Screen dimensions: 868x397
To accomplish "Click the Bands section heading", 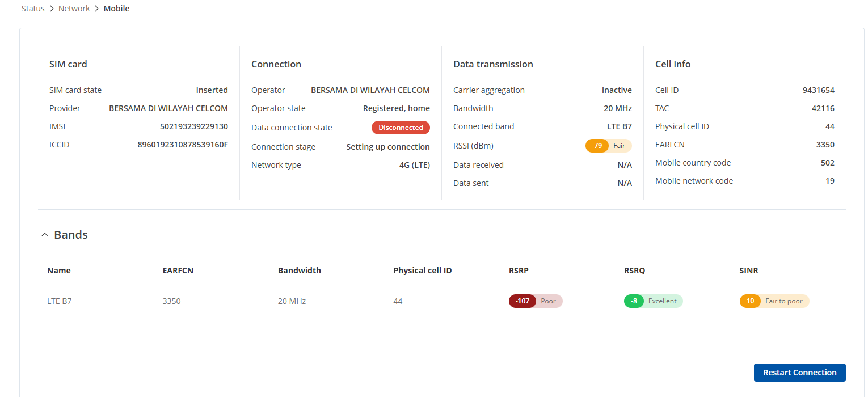I will pyautogui.click(x=71, y=235).
